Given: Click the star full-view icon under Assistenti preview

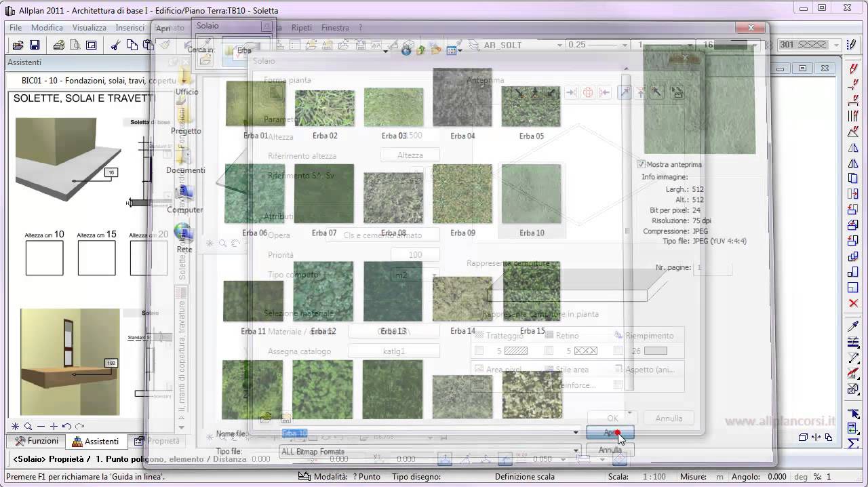Looking at the screenshot, I should coord(15,427).
